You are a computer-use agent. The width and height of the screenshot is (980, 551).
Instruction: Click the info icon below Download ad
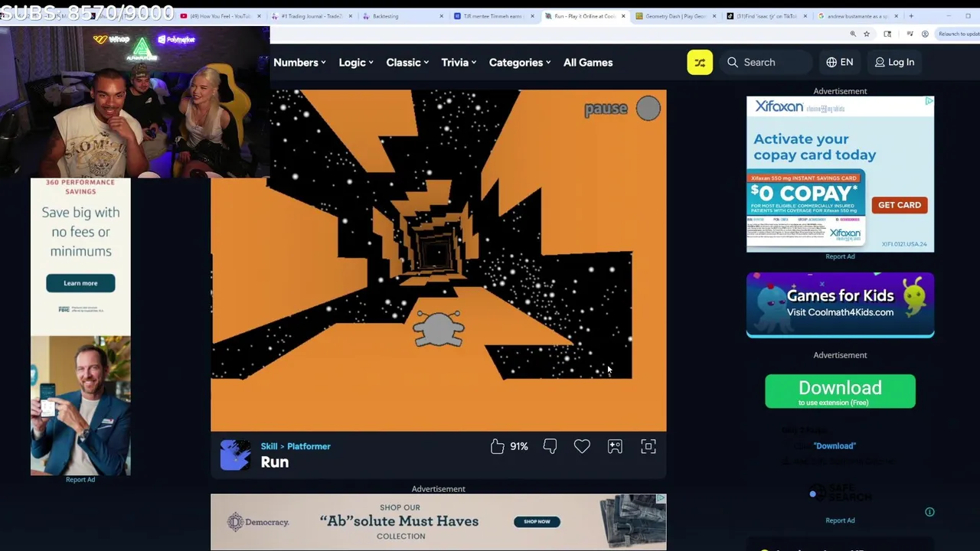pos(929,512)
